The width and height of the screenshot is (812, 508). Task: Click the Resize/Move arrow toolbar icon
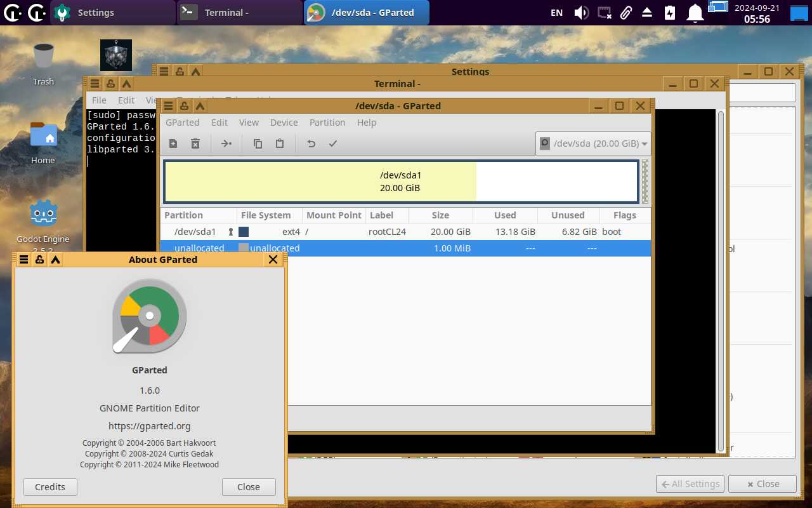pos(226,144)
